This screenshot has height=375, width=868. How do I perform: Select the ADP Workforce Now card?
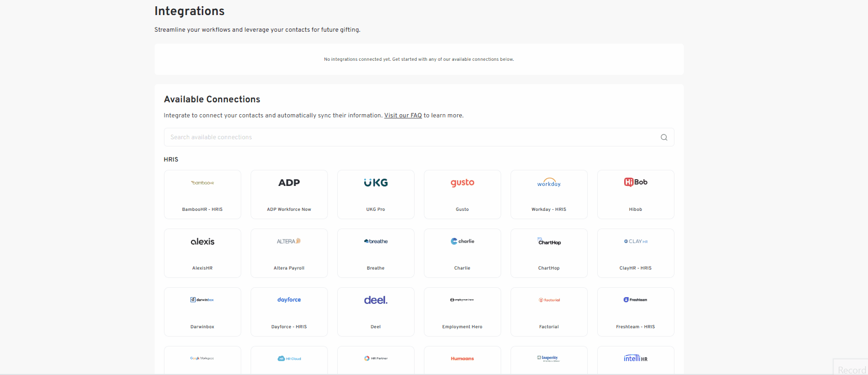[x=289, y=194]
